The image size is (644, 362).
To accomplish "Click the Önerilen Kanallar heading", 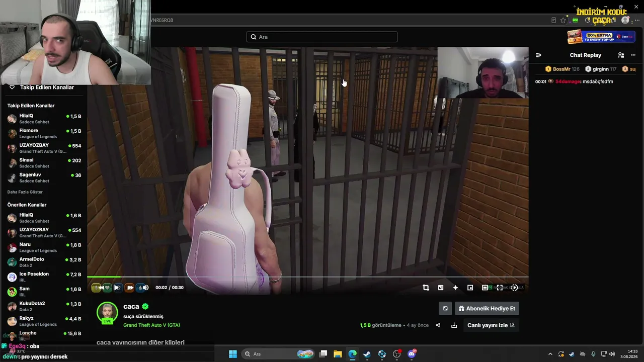I will tap(27, 205).
